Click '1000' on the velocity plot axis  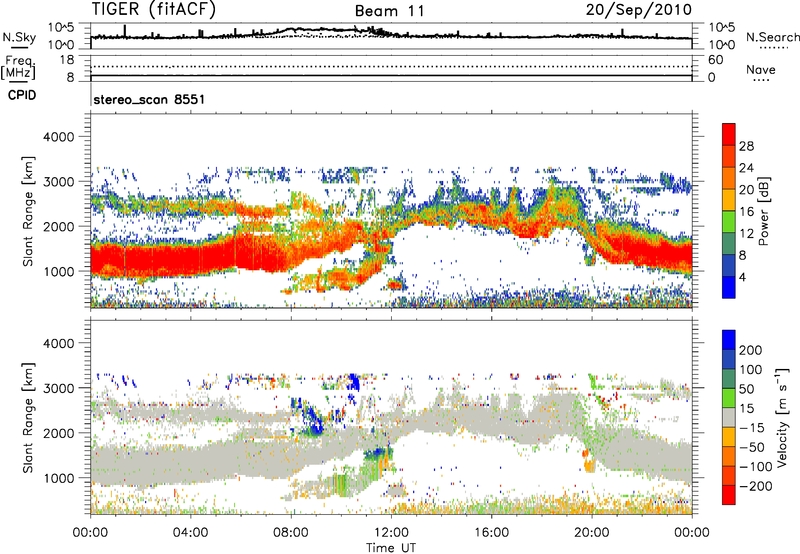point(58,478)
